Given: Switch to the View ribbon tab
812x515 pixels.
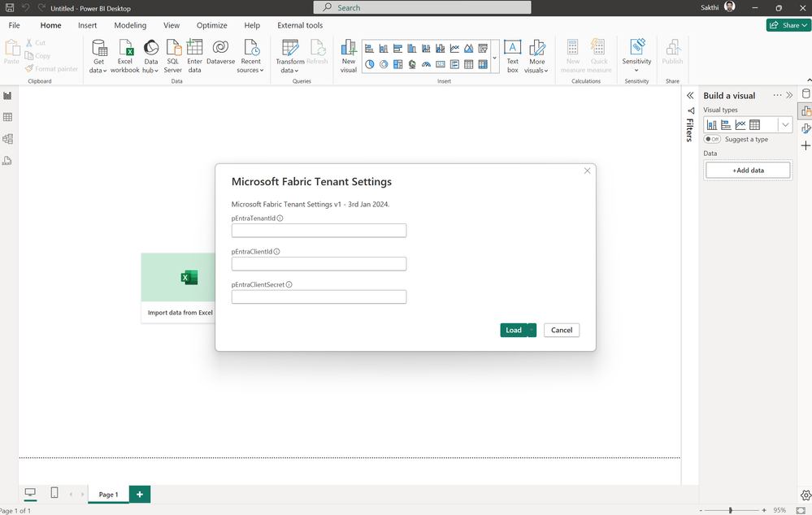Looking at the screenshot, I should point(172,25).
